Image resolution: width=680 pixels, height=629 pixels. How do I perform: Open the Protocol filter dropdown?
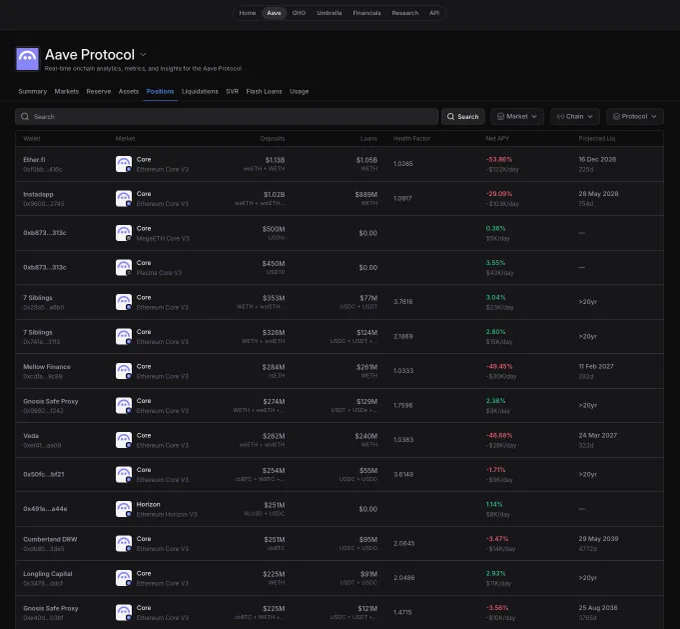(x=634, y=117)
